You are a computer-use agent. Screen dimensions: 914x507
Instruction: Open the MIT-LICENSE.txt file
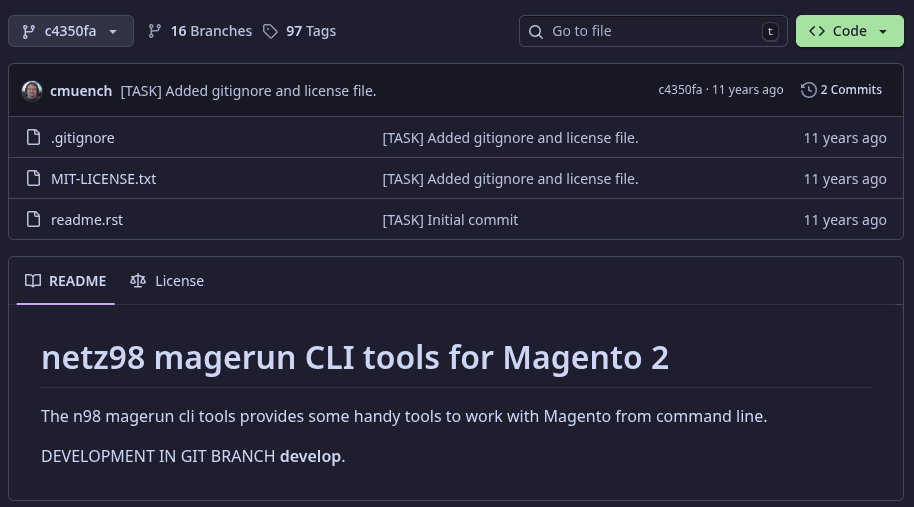(x=103, y=179)
